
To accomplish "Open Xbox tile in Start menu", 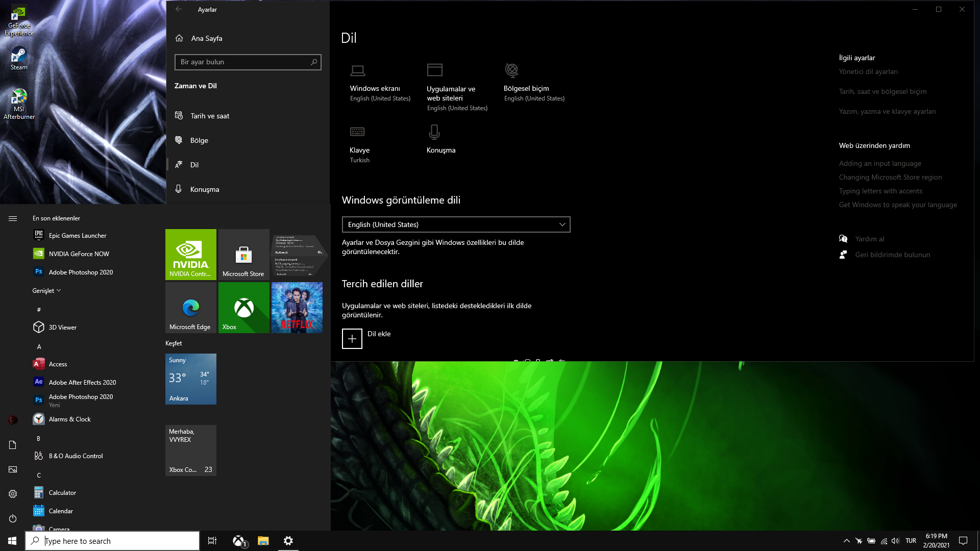I will [x=243, y=308].
